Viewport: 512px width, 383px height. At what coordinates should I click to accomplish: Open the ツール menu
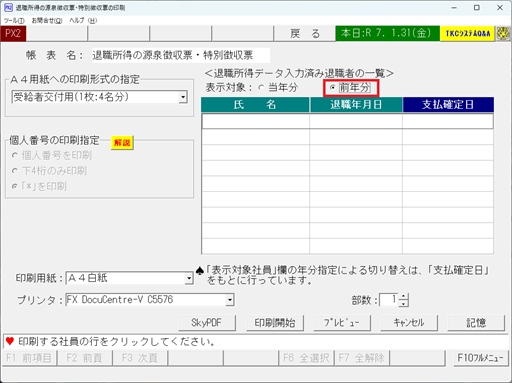[x=14, y=20]
